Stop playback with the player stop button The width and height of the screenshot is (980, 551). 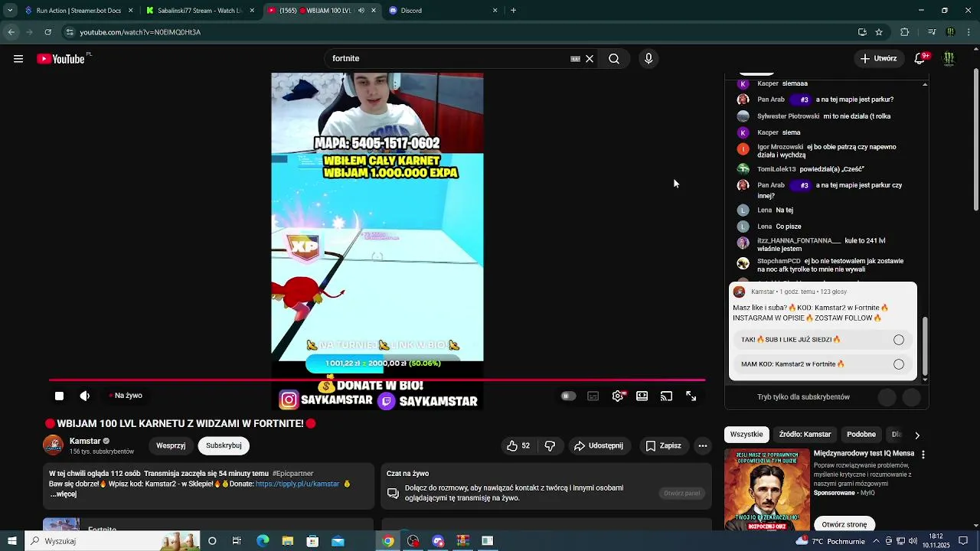point(59,396)
